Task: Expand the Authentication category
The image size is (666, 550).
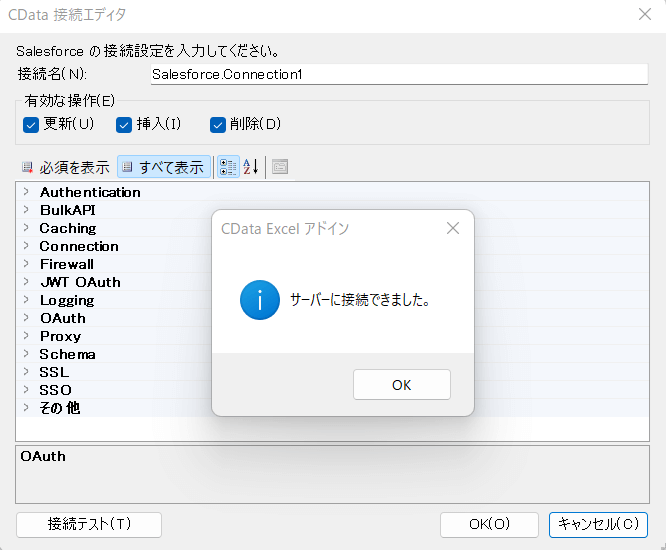Action: click(26, 192)
